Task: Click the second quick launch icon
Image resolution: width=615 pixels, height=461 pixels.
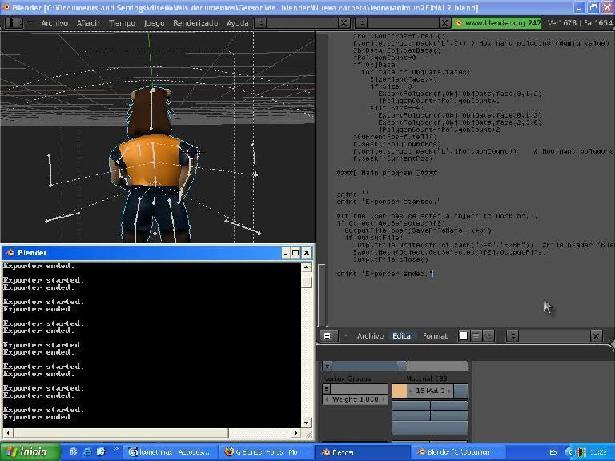Action: point(87,452)
